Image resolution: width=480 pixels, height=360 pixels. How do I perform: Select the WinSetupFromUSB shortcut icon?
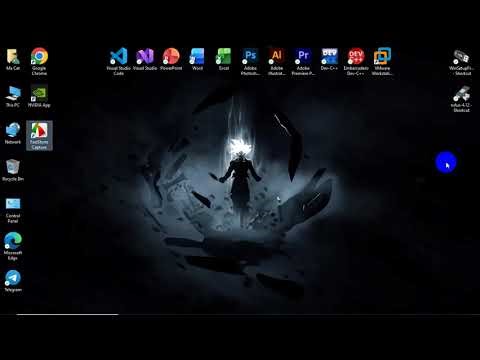pyautogui.click(x=461, y=57)
